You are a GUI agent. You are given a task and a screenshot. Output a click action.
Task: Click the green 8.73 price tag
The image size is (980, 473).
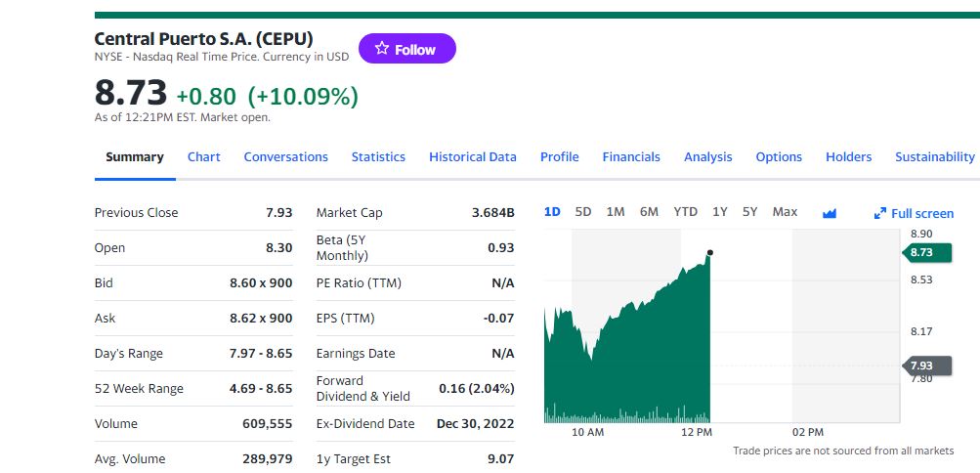pyautogui.click(x=927, y=252)
